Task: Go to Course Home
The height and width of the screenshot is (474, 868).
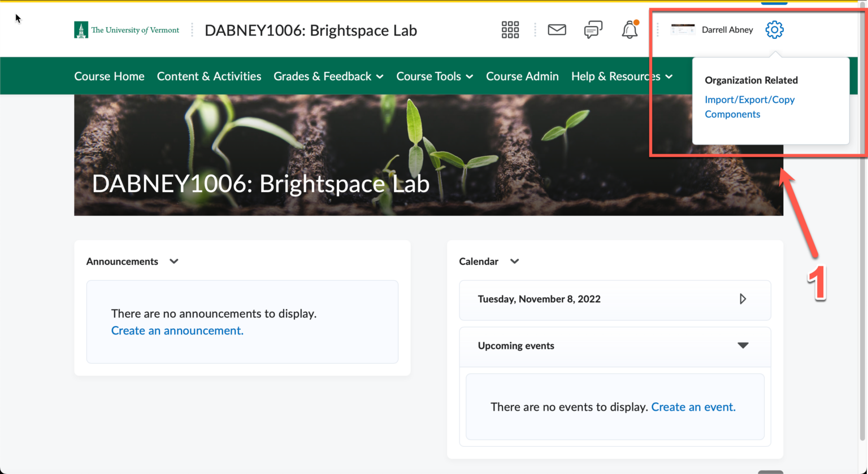Action: tap(109, 76)
